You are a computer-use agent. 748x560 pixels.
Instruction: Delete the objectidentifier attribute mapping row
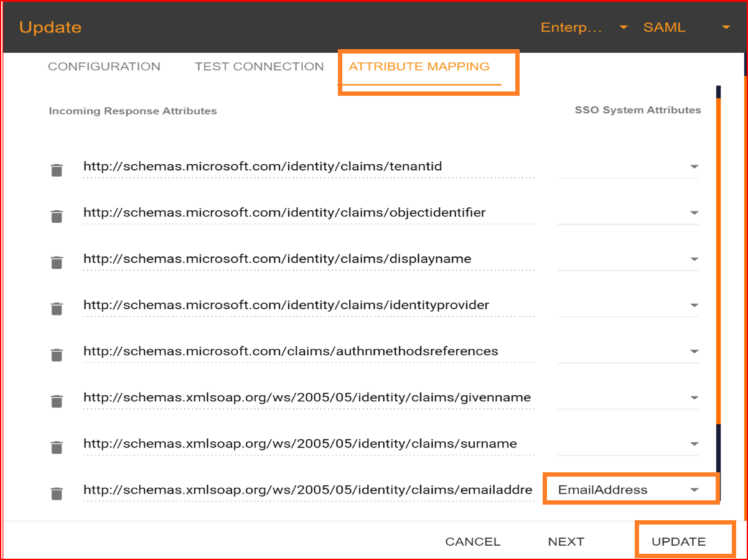pos(57,216)
